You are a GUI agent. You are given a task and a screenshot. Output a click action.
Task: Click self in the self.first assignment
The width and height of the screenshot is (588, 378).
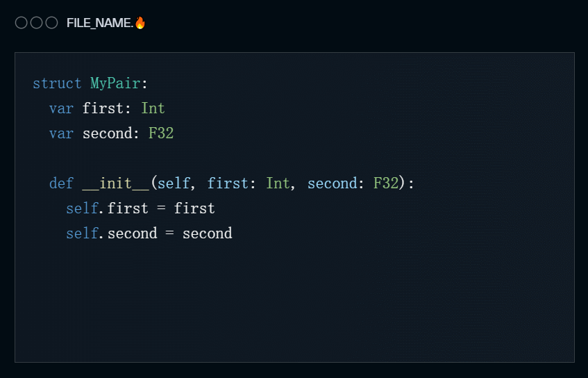pyautogui.click(x=82, y=208)
